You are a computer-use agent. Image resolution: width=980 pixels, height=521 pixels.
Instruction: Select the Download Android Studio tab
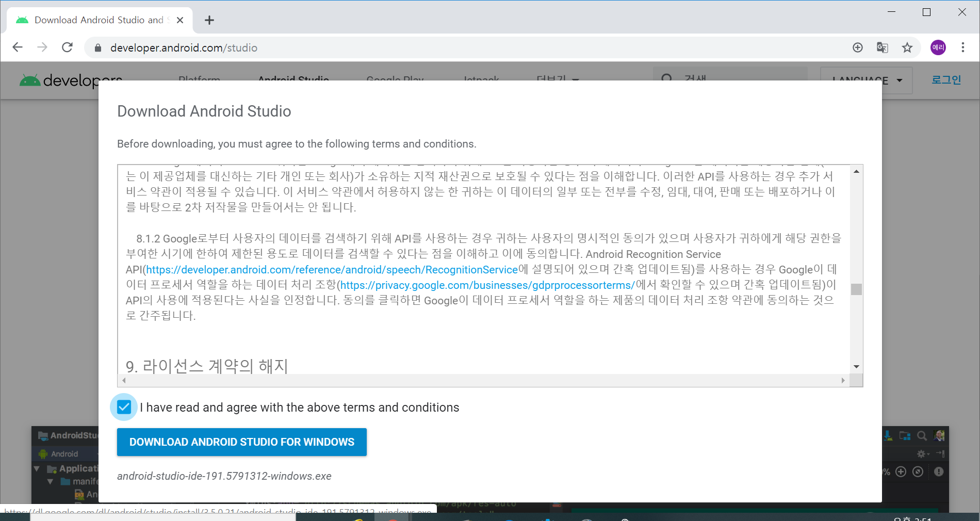tap(100, 20)
